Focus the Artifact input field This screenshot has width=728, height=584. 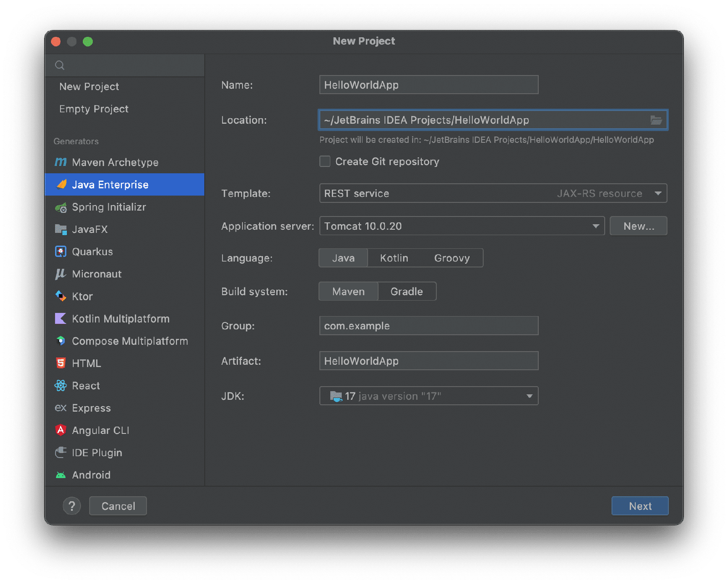429,361
